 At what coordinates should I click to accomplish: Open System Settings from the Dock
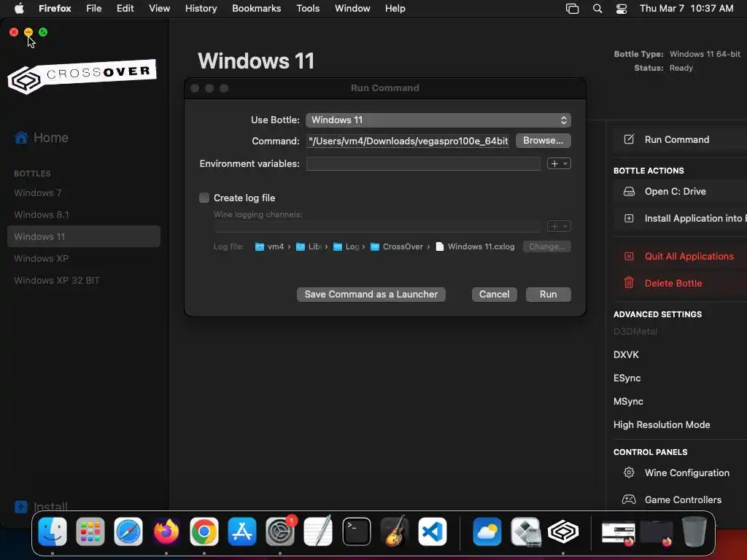(280, 532)
